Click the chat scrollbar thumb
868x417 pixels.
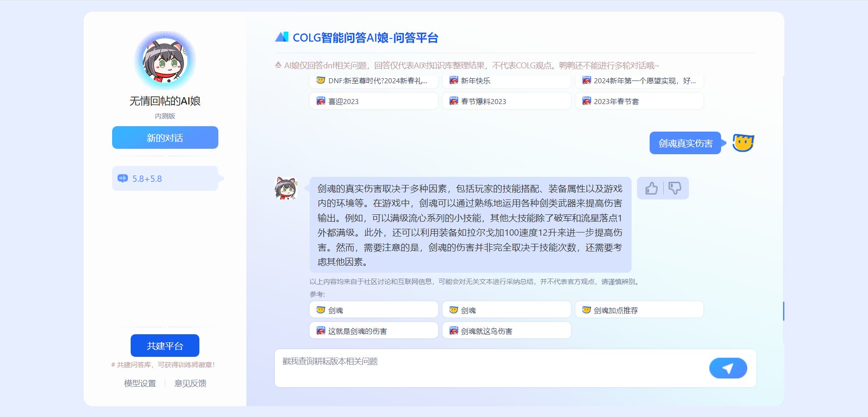tap(783, 311)
